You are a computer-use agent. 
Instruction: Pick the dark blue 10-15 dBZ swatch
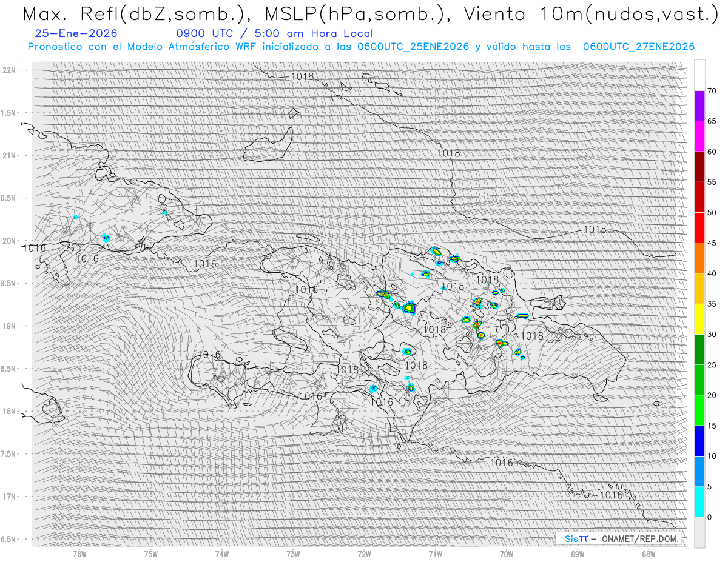(699, 441)
